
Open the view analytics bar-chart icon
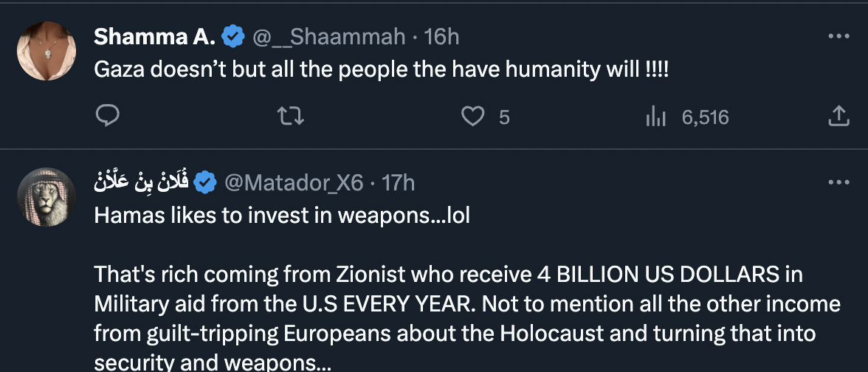coord(657,116)
